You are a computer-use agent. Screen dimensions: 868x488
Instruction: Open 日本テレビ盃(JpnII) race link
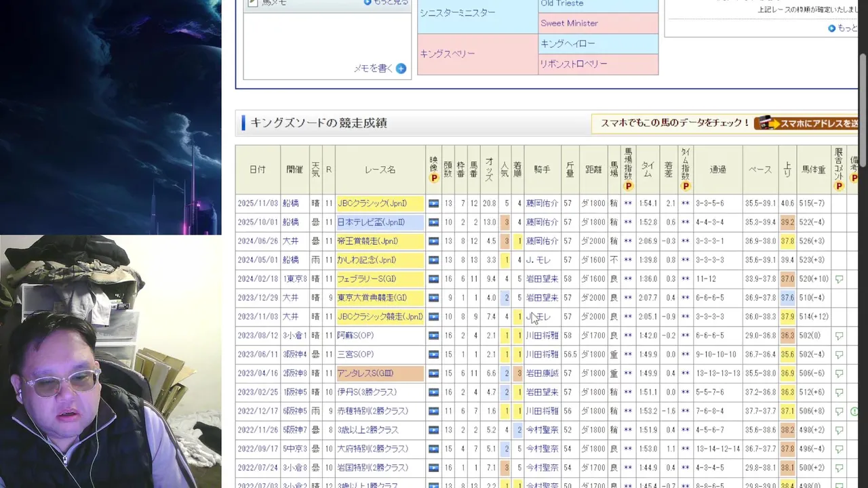click(x=371, y=222)
